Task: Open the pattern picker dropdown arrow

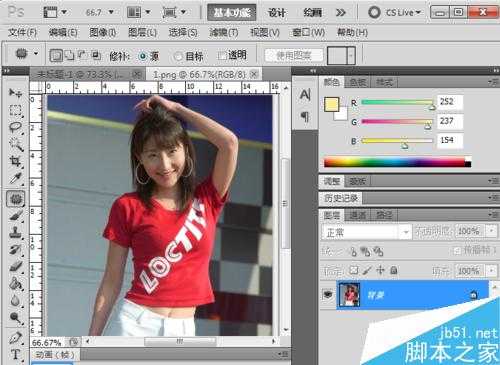Action: pos(351,56)
